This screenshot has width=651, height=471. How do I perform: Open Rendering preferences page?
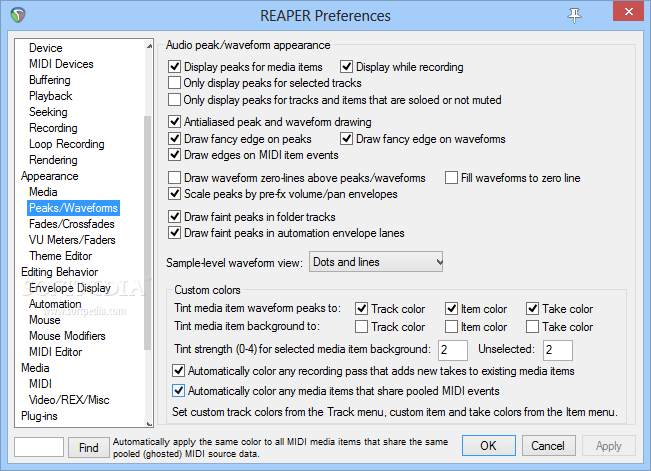click(53, 160)
